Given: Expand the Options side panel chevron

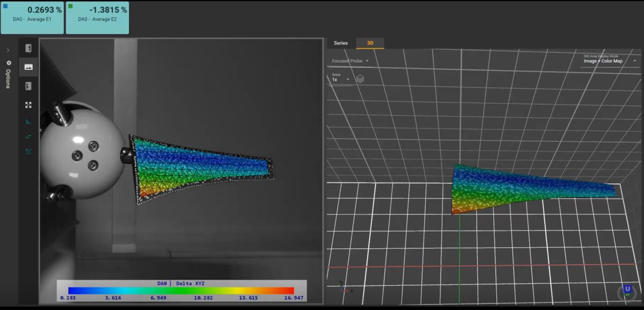Looking at the screenshot, I should coord(8,50).
